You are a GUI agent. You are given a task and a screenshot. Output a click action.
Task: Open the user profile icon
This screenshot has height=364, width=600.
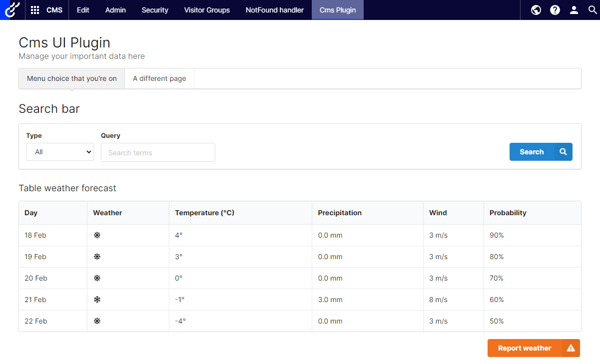point(574,10)
